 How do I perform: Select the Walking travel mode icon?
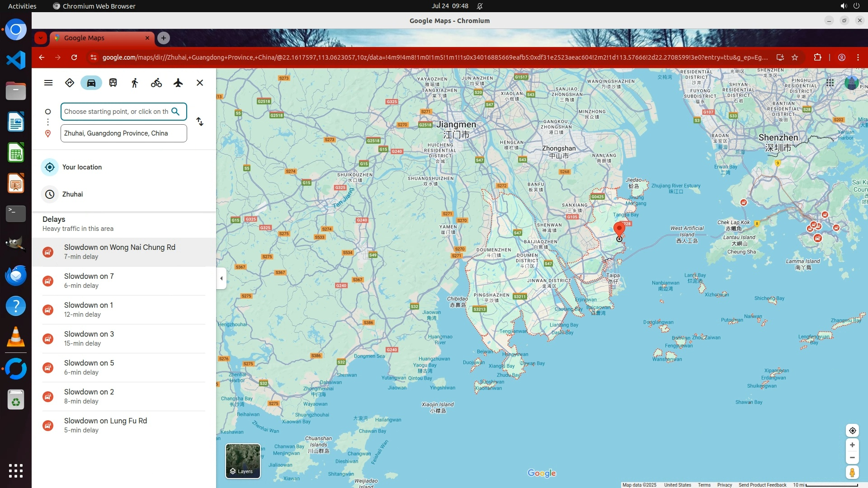135,83
